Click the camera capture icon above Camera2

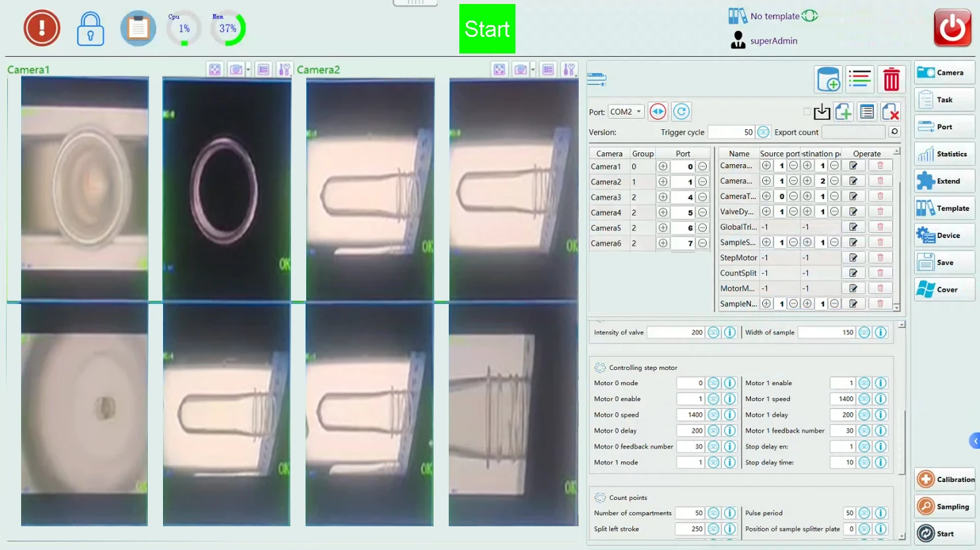click(x=522, y=69)
